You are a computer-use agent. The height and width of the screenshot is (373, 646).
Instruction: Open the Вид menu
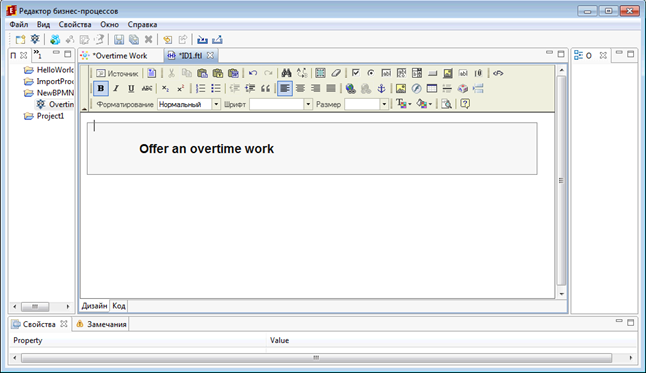point(43,24)
